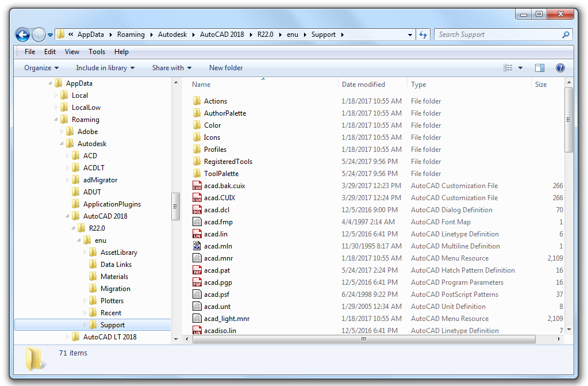Click the Autodesk breadcrumb in address bar

(x=172, y=35)
